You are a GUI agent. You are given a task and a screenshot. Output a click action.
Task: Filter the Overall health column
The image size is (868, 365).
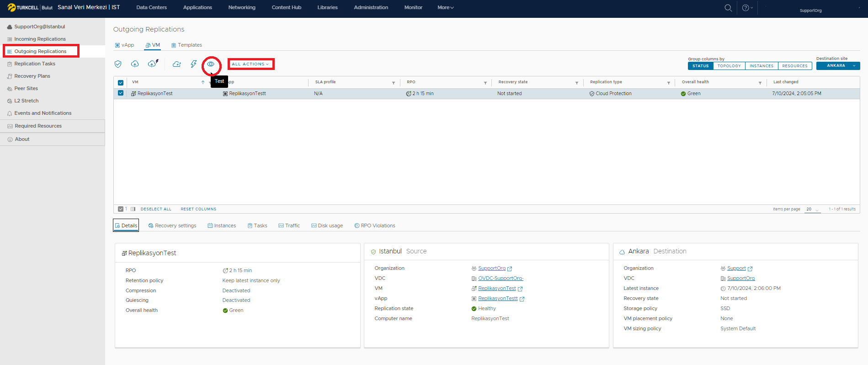(x=760, y=83)
